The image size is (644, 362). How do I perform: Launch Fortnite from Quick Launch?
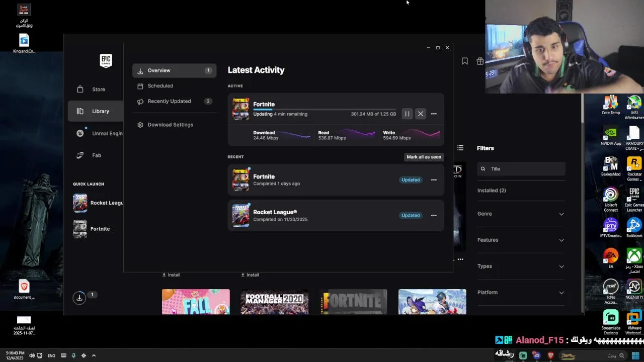click(98, 229)
